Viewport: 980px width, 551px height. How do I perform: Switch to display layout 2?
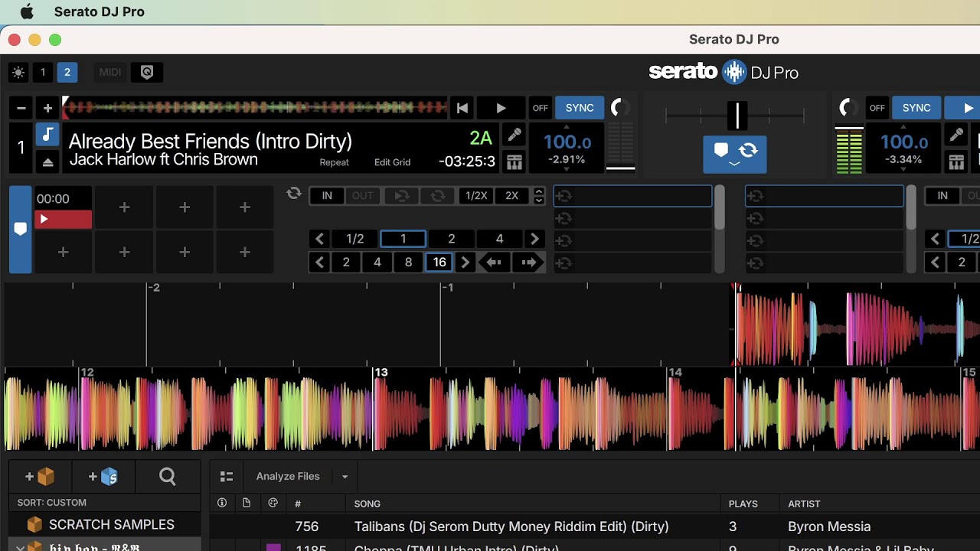coord(67,73)
